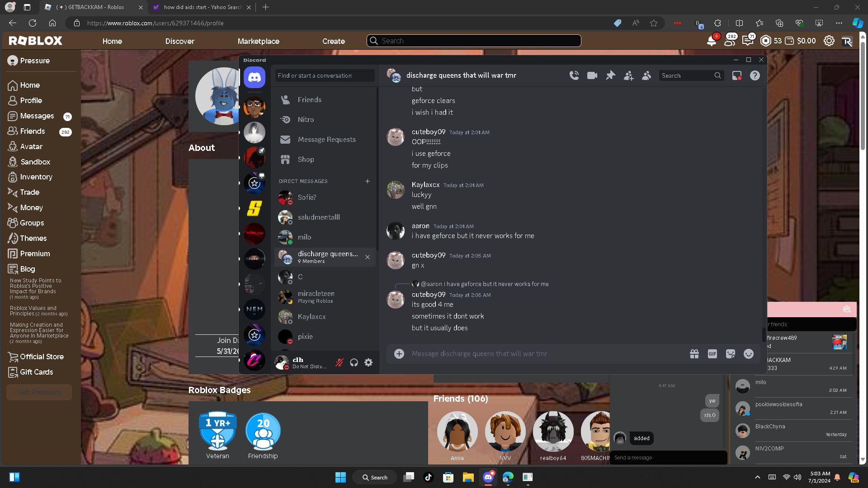Show the Discord group member list
Viewport: 868px width, 488px height.
(646, 75)
